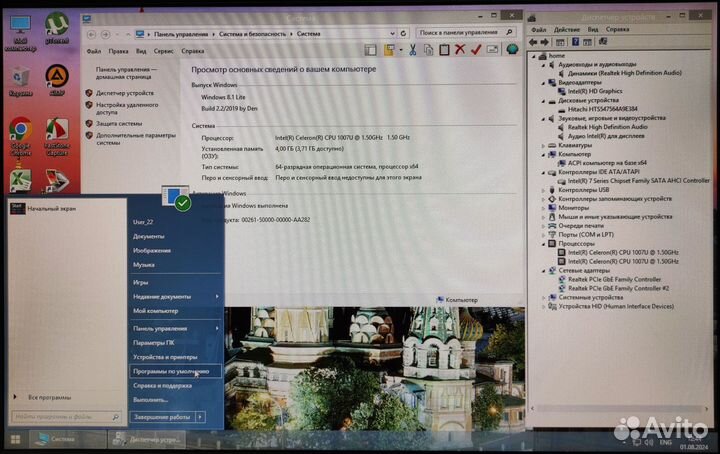
Task: Click the Back arrow in Device Manager toolbar
Action: point(533,42)
